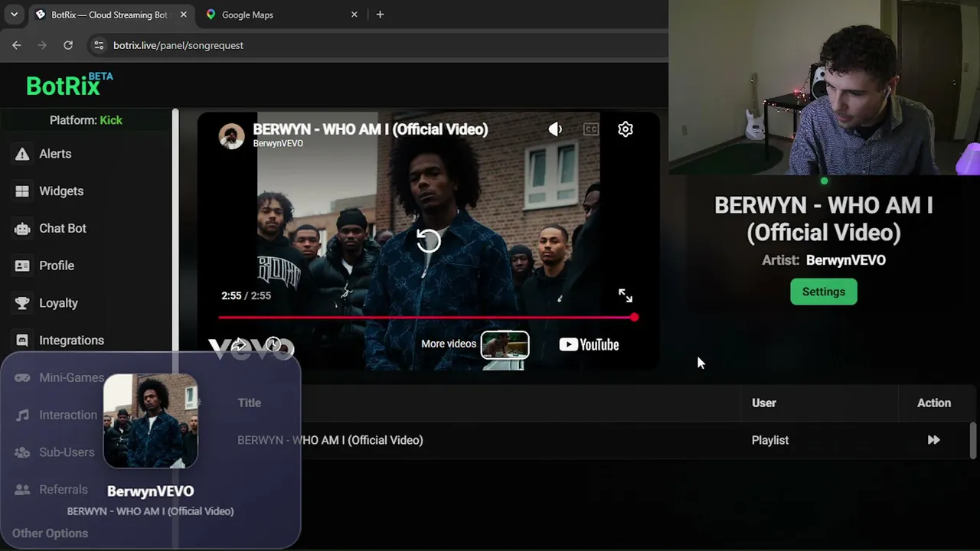Viewport: 980px width, 551px height.
Task: Click the Title column header
Action: click(249, 403)
